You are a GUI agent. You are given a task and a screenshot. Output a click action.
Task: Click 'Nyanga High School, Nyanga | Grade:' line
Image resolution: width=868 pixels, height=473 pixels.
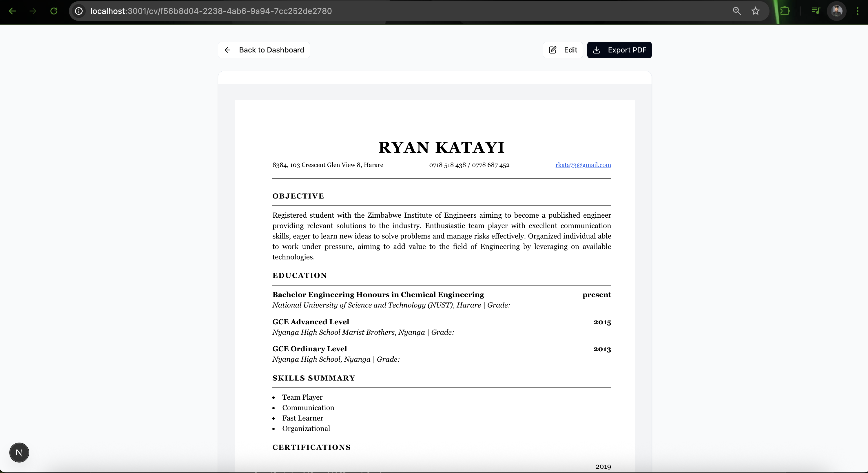click(x=336, y=359)
